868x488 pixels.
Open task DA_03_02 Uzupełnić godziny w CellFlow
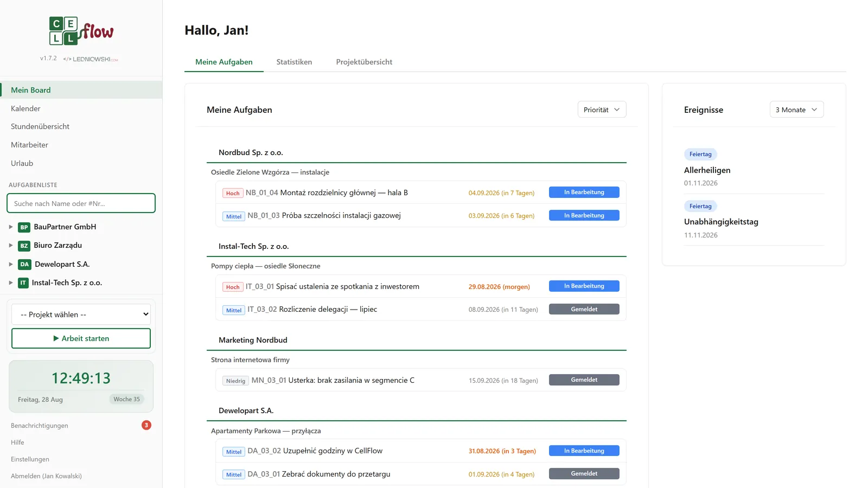click(315, 451)
